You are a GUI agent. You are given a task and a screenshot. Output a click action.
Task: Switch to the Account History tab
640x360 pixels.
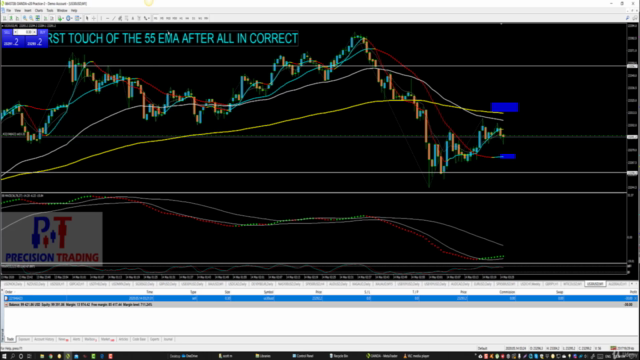tap(44, 339)
